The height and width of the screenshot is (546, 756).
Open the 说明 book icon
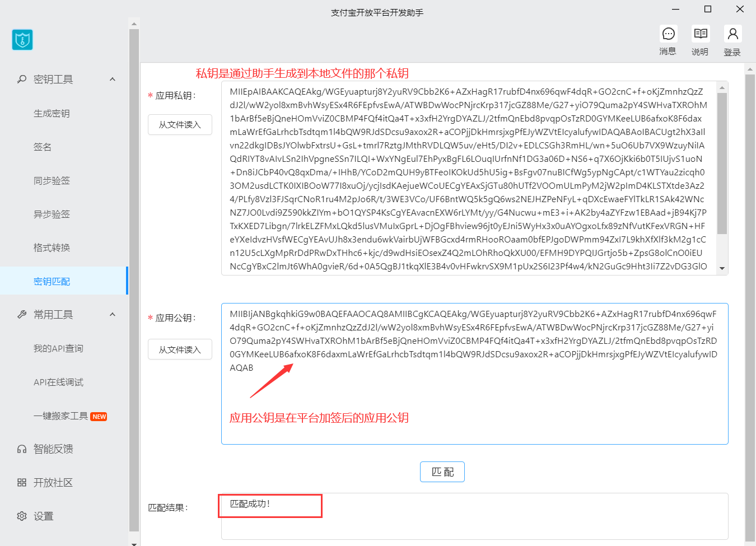pyautogui.click(x=700, y=34)
